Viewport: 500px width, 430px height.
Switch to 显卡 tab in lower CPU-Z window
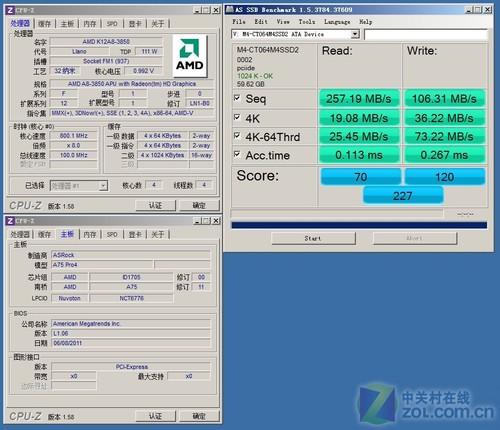click(x=135, y=234)
